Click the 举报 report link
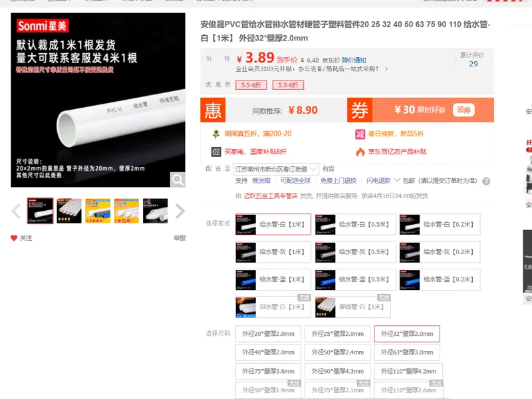 click(x=180, y=238)
